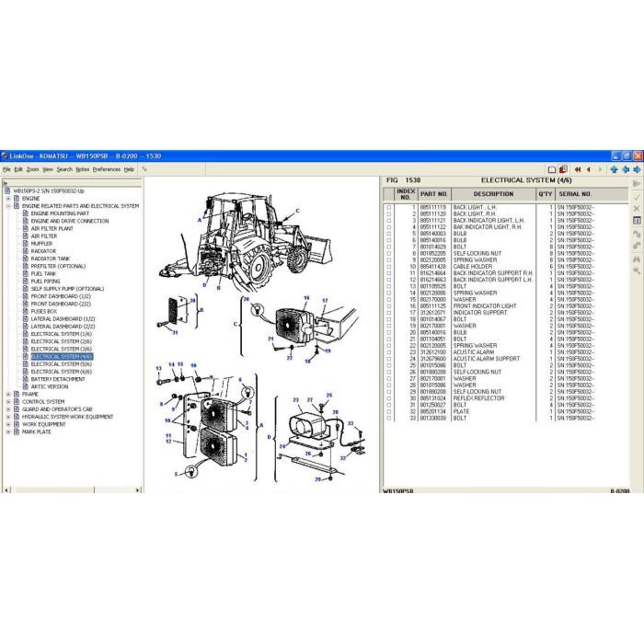This screenshot has height=644, width=644.
Task: Click part number 312679600 in parts list
Action: click(433, 359)
